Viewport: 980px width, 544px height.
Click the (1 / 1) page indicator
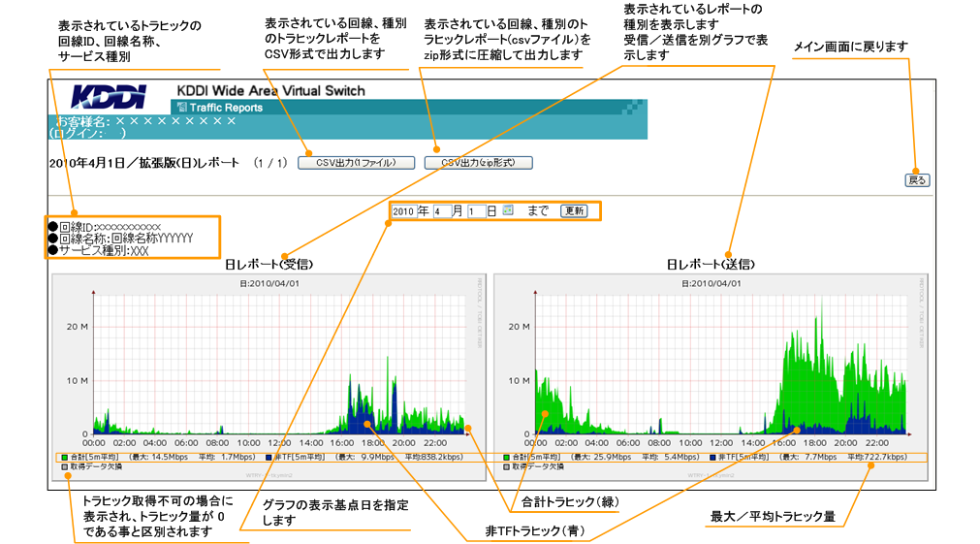(270, 163)
